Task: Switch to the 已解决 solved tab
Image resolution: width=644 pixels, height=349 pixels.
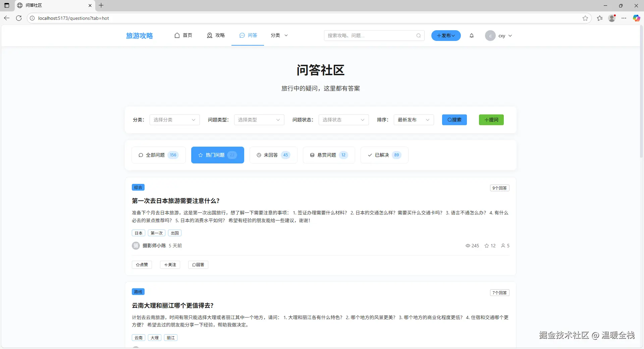Action: click(384, 155)
